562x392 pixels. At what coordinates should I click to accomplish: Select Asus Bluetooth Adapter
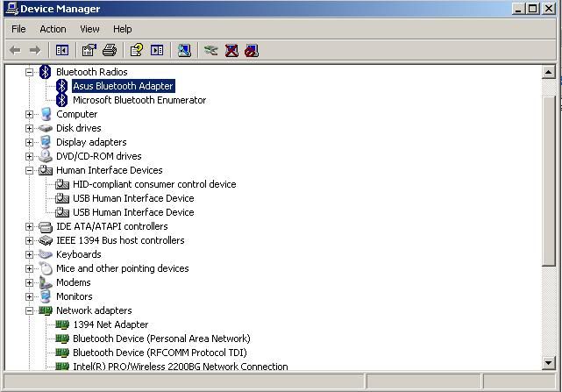point(124,86)
